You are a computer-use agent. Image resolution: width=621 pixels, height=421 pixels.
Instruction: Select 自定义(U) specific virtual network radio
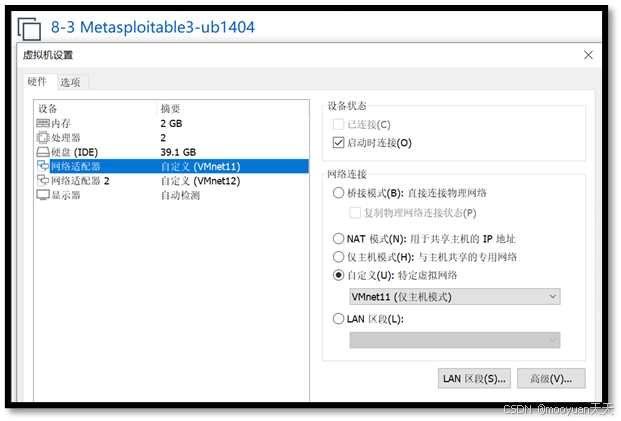point(338,275)
